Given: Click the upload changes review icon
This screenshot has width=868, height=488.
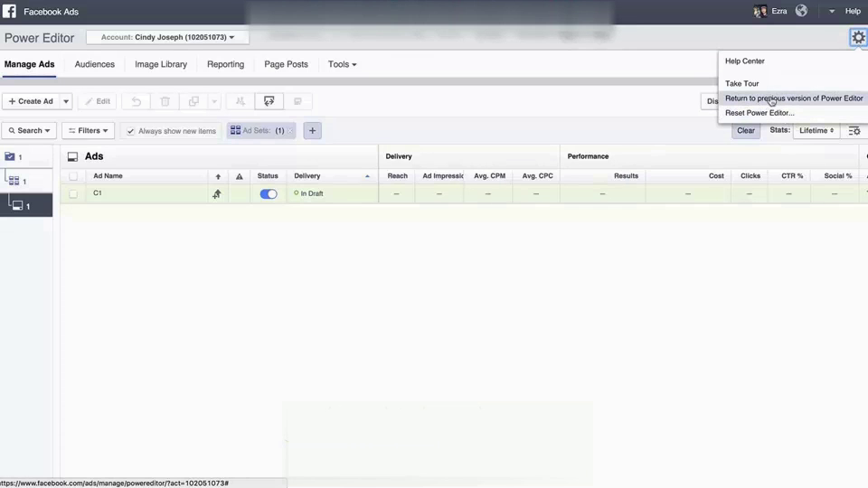Looking at the screenshot, I should [x=269, y=101].
